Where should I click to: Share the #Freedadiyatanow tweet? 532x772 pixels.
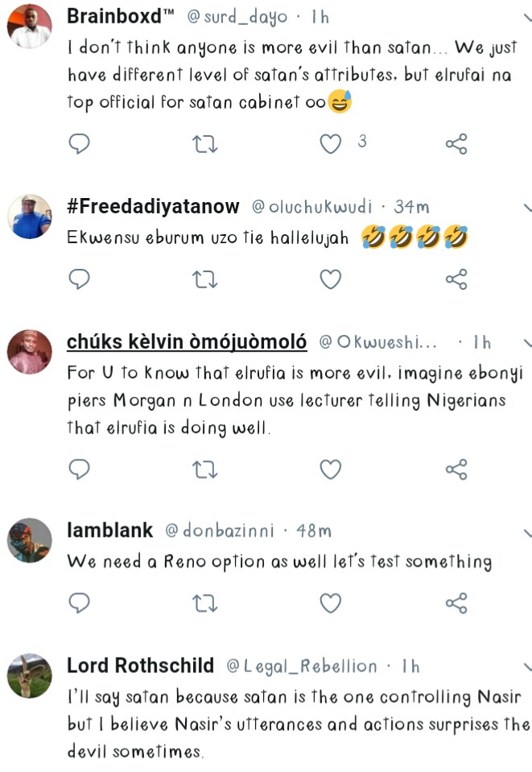tap(456, 279)
